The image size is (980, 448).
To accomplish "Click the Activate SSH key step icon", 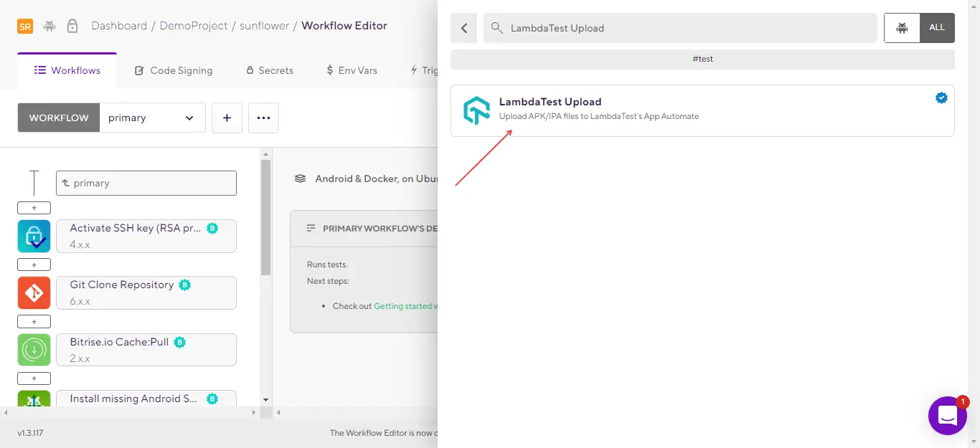I will click(34, 237).
